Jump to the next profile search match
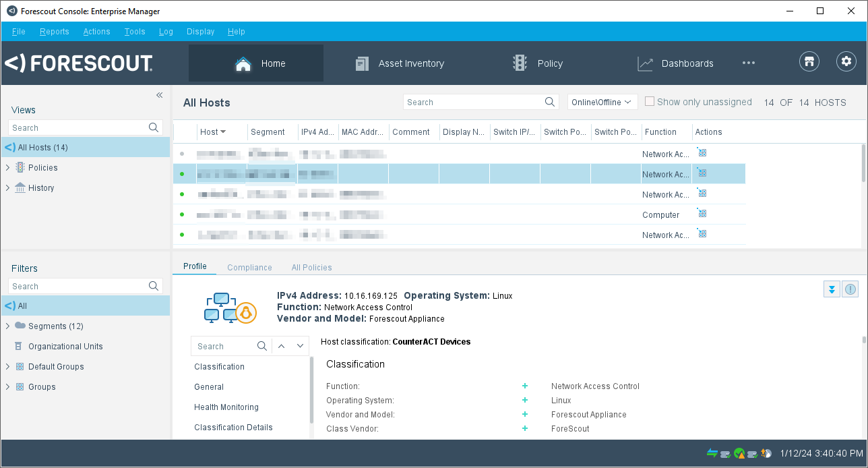The image size is (868, 468). tap(301, 346)
